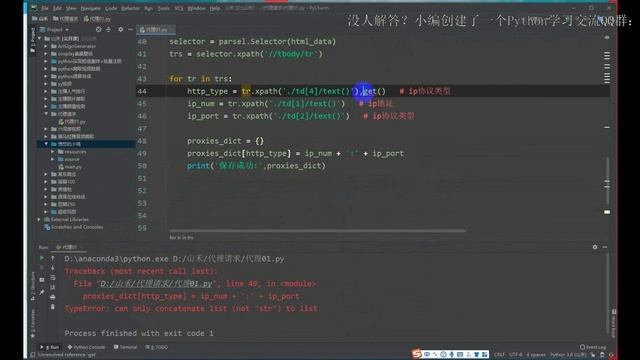Image resolution: width=640 pixels, height=360 pixels.
Task: Open Run panel settings gear
Action: click(595, 247)
